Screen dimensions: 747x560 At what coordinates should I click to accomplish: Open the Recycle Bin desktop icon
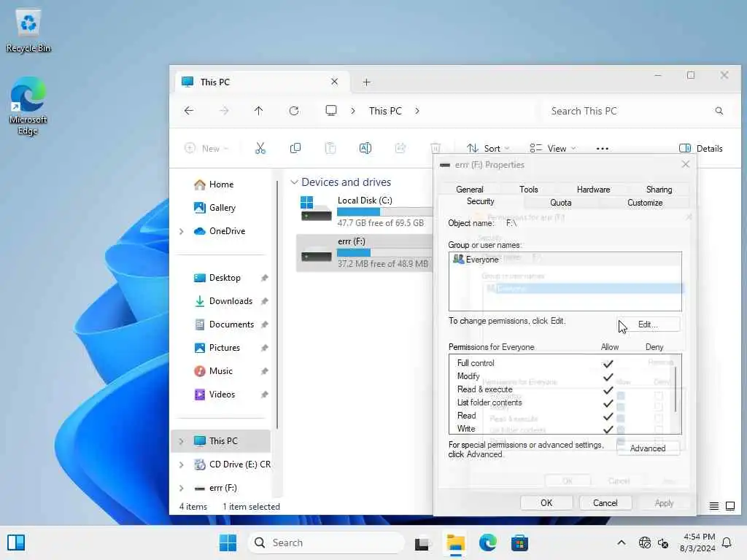point(28,31)
